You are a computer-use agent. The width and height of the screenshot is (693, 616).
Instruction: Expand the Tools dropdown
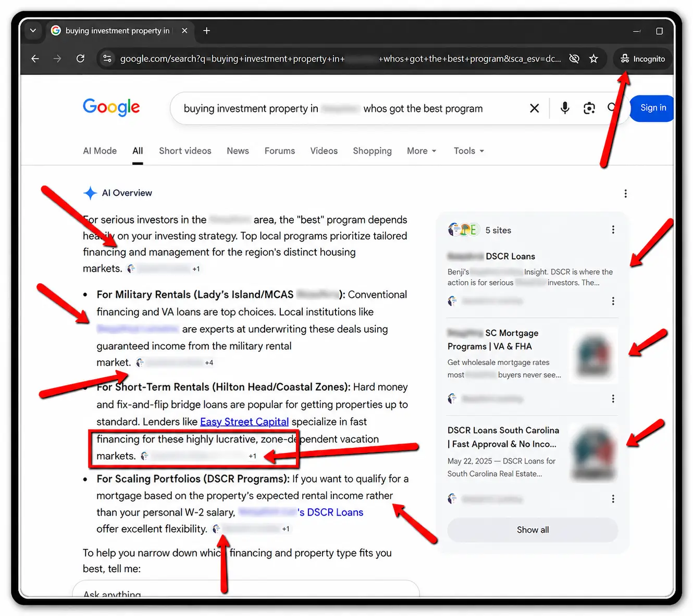[x=469, y=151]
